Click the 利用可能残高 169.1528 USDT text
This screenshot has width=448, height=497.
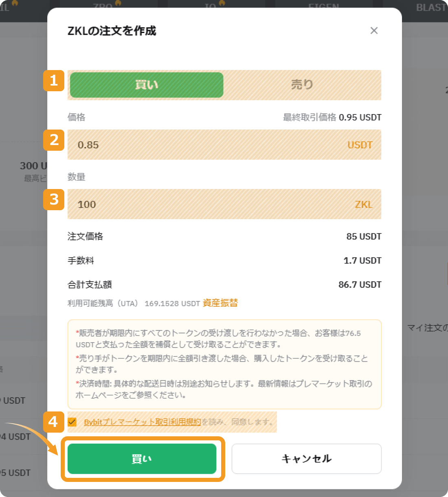[x=134, y=303]
